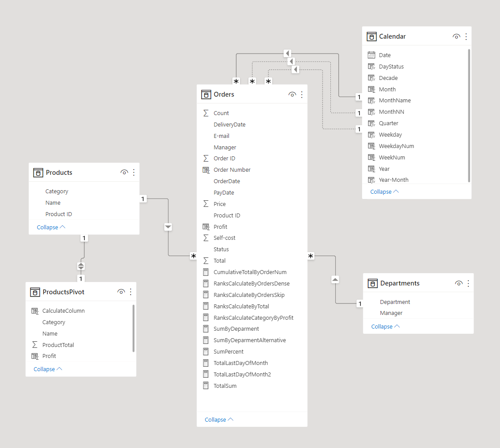Click the Calendar table field list scrollbar
Viewport: 500px width, 448px height.
469,116
